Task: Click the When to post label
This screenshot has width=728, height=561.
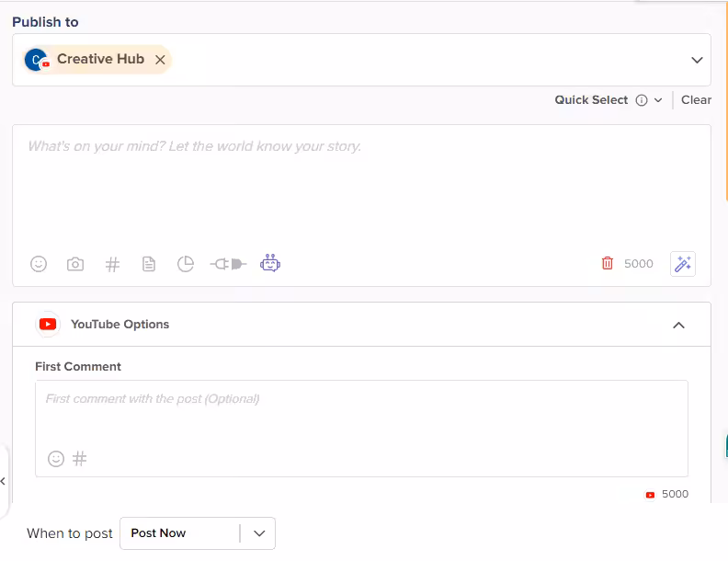Action: [70, 533]
